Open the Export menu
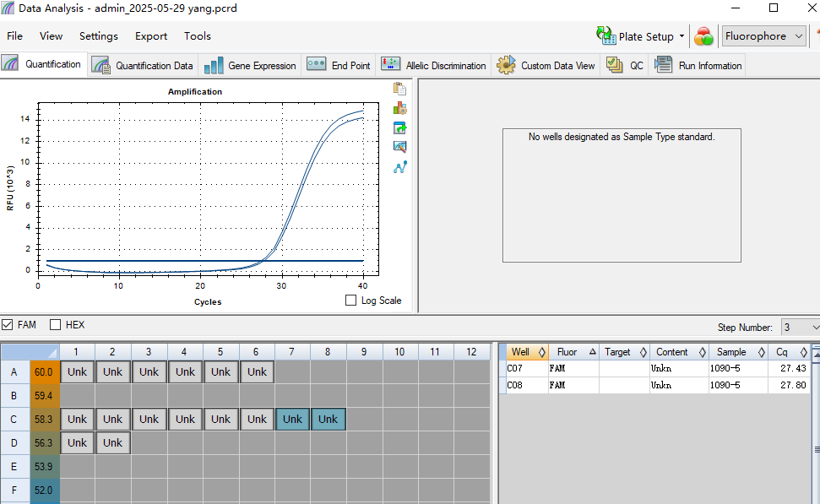 click(151, 36)
